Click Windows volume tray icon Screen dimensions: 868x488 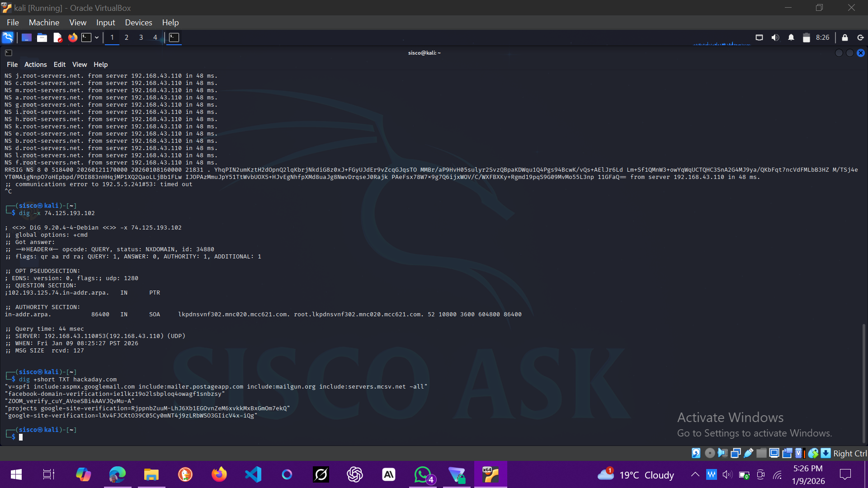point(727,474)
